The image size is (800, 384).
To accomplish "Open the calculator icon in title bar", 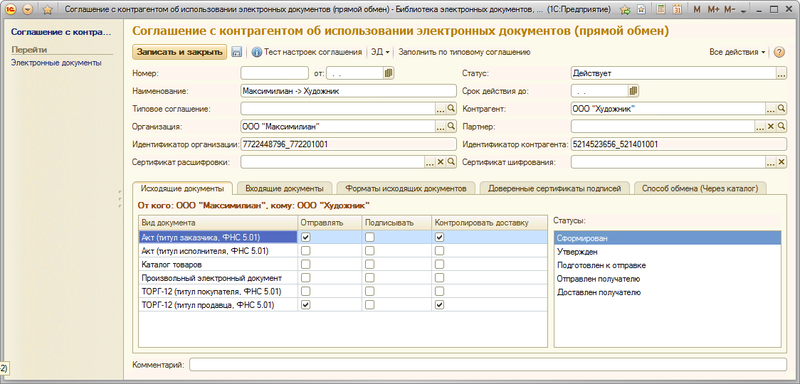I will coord(661,9).
